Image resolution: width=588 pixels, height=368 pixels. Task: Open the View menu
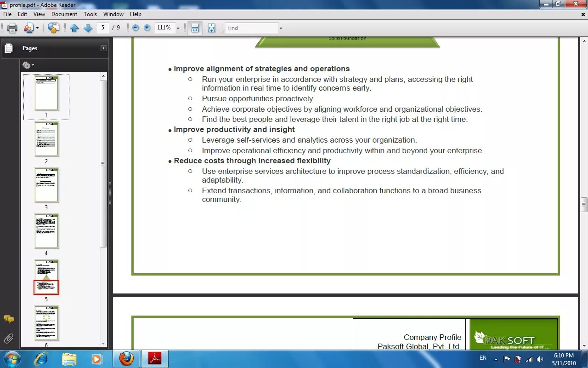pos(39,14)
